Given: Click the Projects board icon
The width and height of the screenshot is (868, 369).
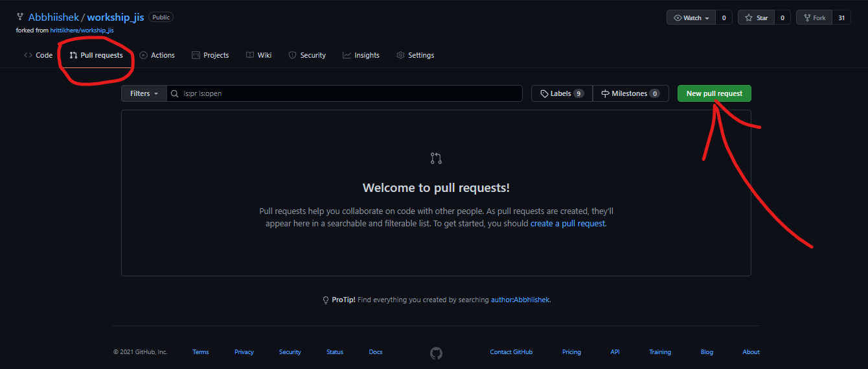Looking at the screenshot, I should (x=196, y=55).
